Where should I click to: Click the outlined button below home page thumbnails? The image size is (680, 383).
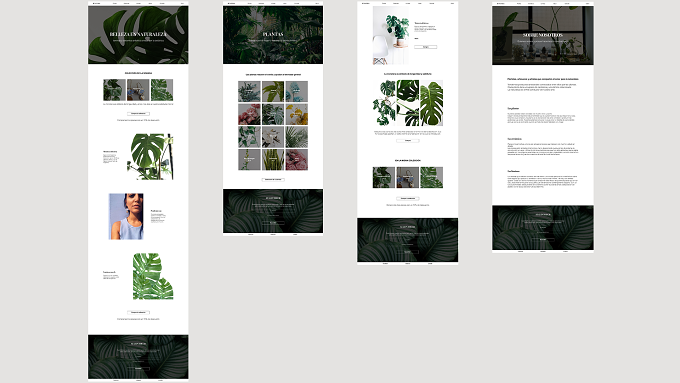(138, 114)
